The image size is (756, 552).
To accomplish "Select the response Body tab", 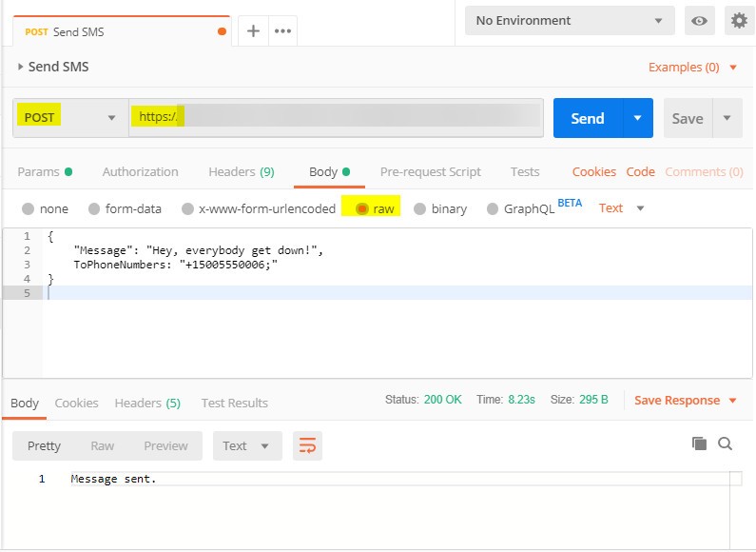I will [25, 403].
